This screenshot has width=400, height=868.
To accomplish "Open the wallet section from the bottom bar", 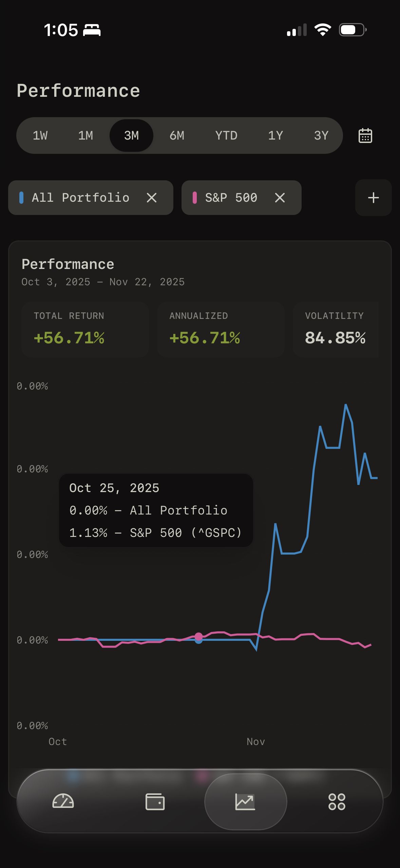I will tap(155, 802).
